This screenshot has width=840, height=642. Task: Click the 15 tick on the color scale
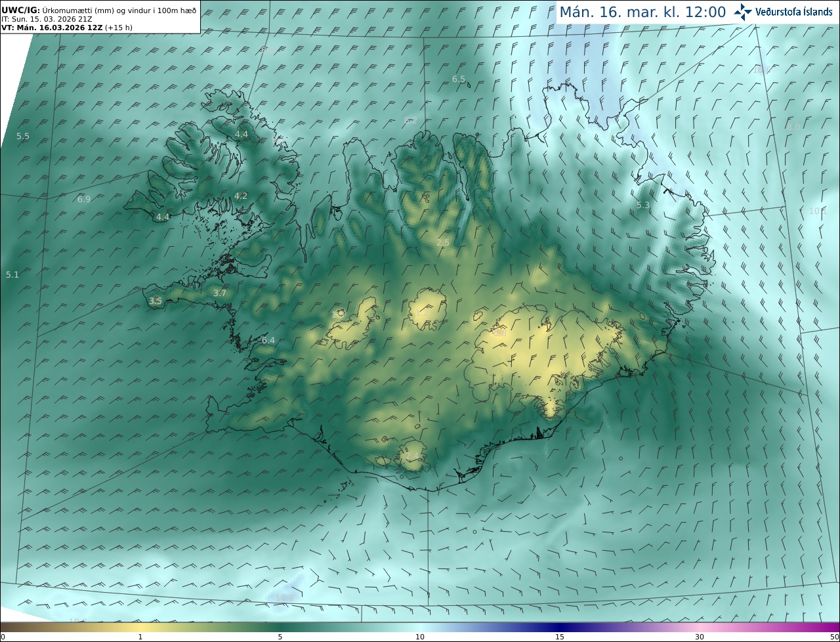[x=560, y=637]
